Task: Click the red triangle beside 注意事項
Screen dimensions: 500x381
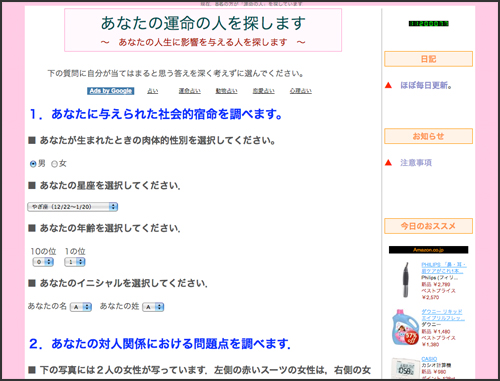Action: [x=388, y=162]
